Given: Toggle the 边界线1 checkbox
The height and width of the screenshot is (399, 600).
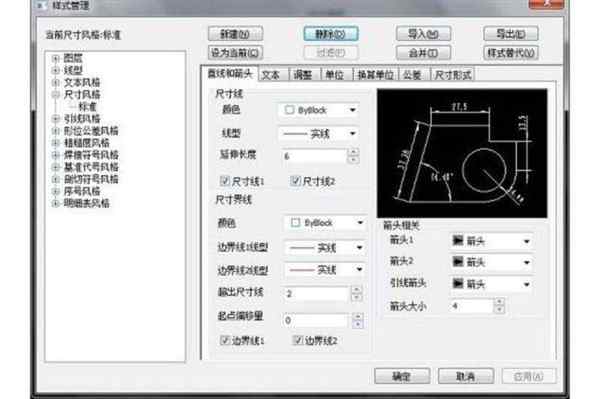Looking at the screenshot, I should coord(225,340).
